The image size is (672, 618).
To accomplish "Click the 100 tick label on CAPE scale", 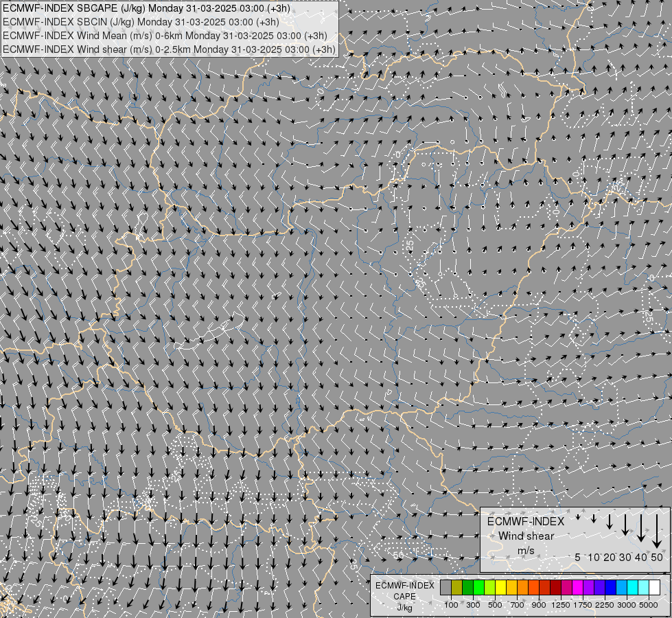I will [x=451, y=605].
